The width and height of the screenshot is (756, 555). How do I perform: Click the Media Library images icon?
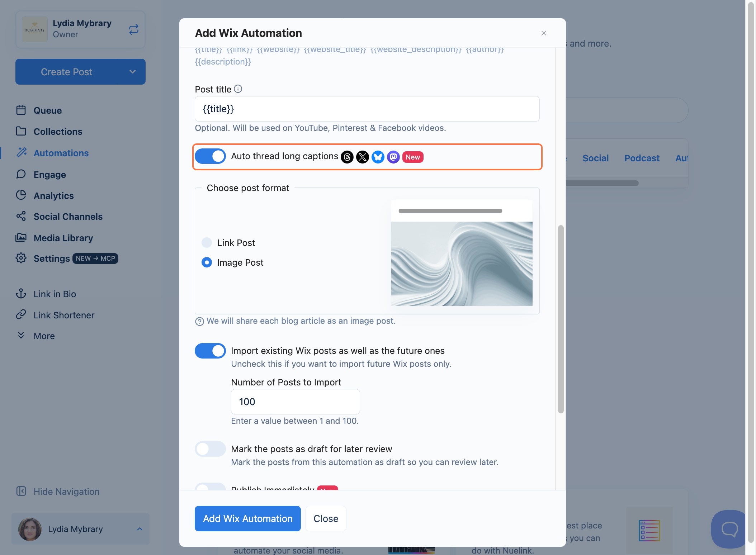click(21, 237)
